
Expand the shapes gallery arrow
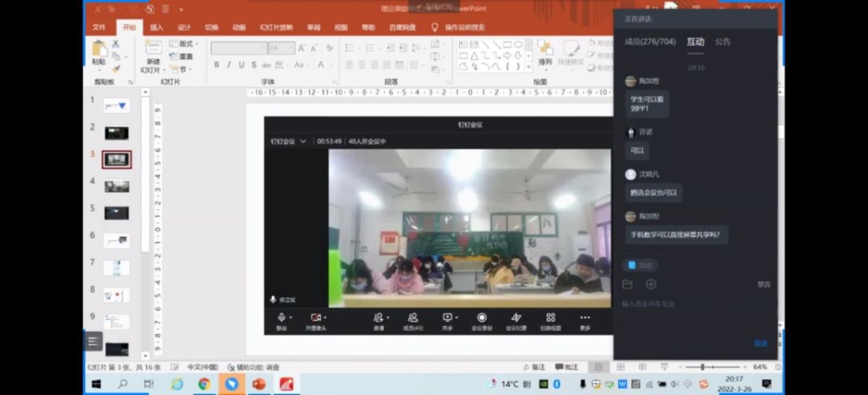pos(528,67)
